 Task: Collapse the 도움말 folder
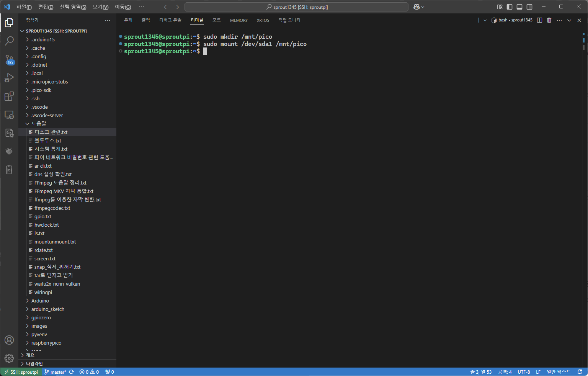pos(67,124)
